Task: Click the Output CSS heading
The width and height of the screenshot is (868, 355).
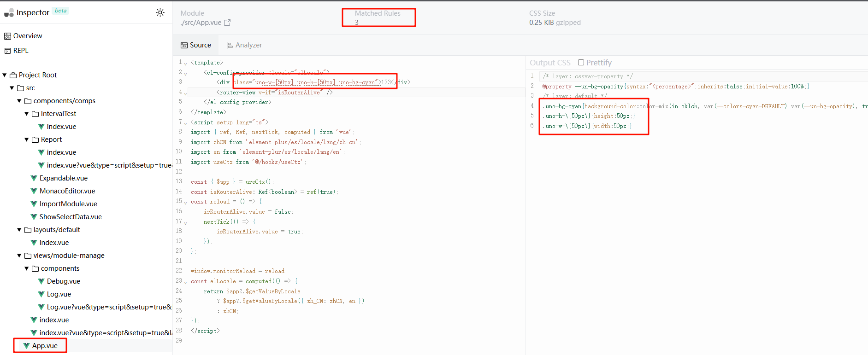Action: 550,63
